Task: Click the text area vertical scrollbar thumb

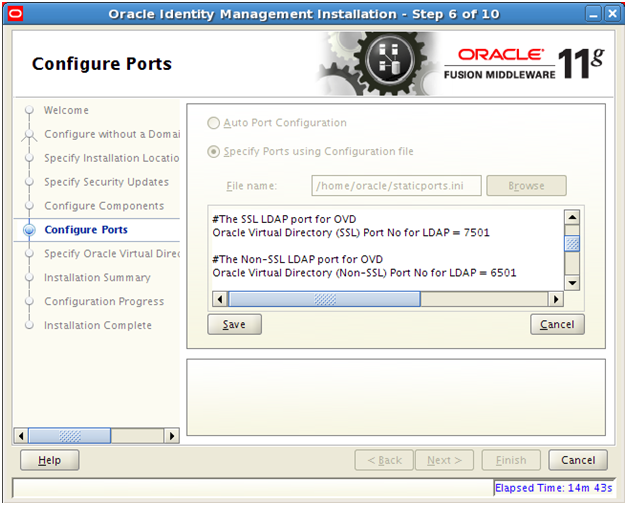Action: (572, 244)
